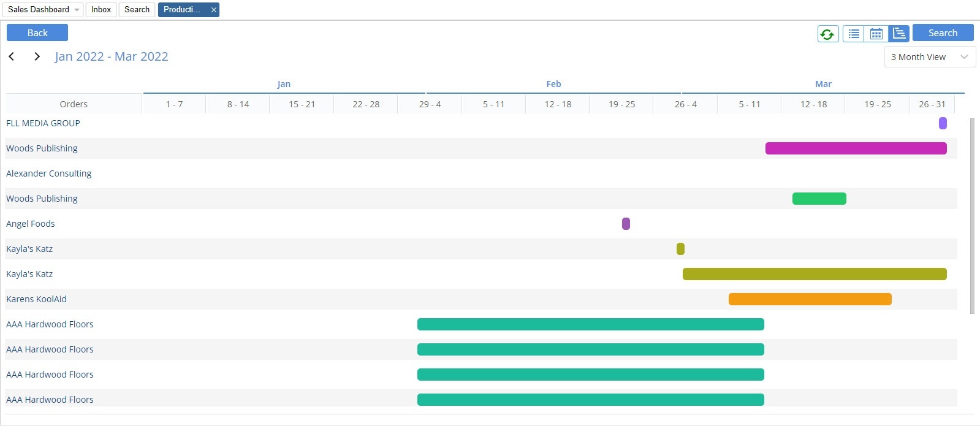Viewport: 980px width, 434px height.
Task: Select the magenta Woods Publishing bar
Action: click(x=856, y=148)
